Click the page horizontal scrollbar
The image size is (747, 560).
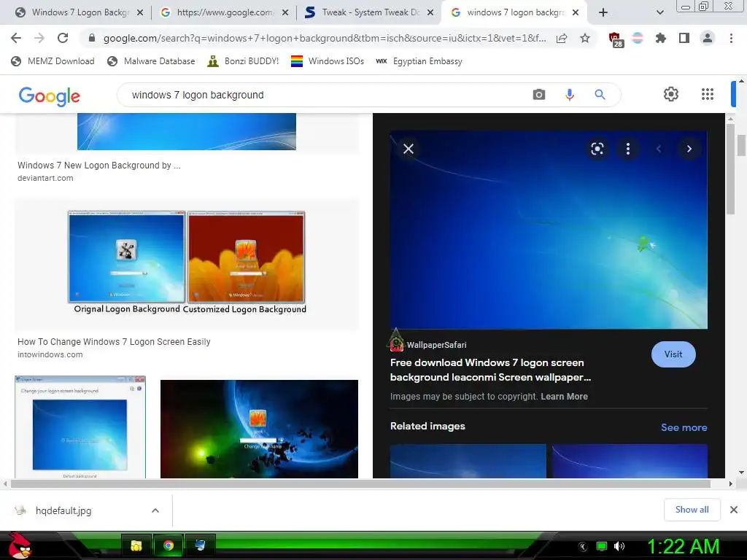pyautogui.click(x=360, y=484)
